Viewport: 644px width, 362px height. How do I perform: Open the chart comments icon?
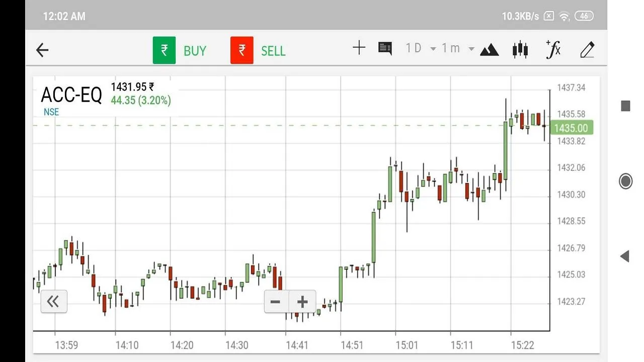click(x=385, y=49)
